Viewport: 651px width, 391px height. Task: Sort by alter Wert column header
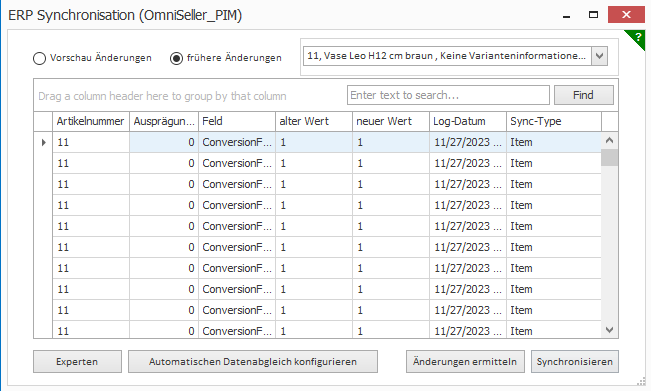coord(314,121)
